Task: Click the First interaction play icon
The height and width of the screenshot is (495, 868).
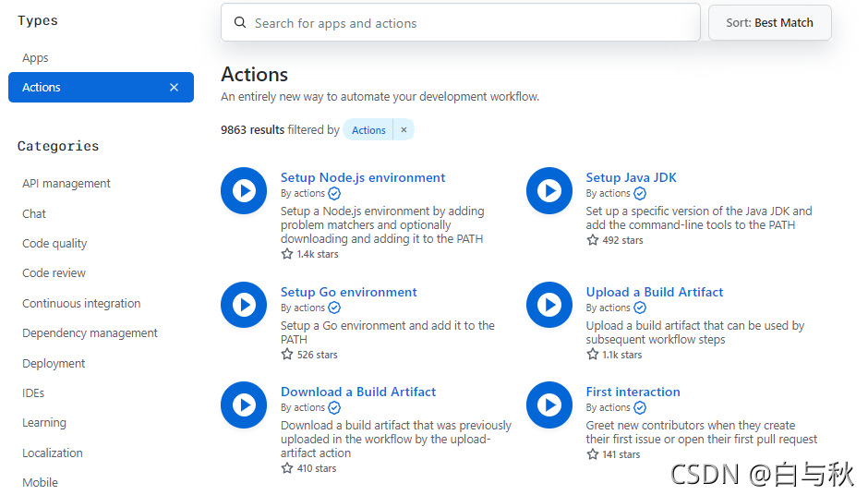Action: click(549, 404)
